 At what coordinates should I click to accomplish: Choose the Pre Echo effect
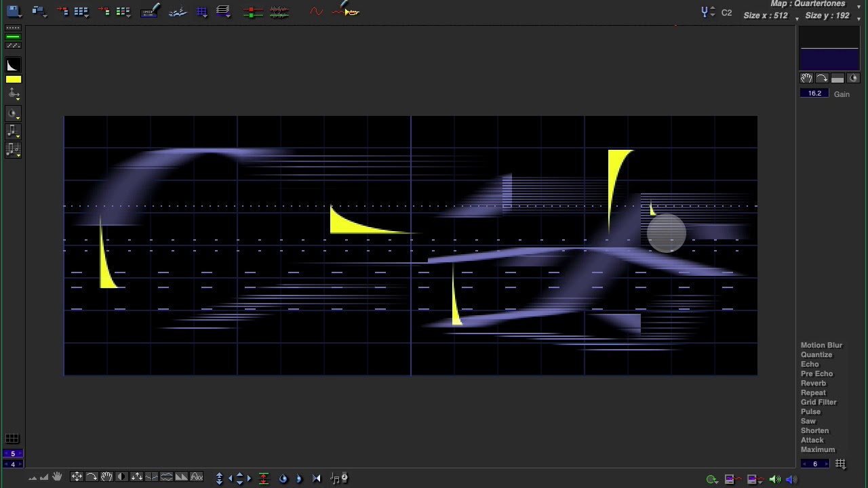tap(816, 373)
